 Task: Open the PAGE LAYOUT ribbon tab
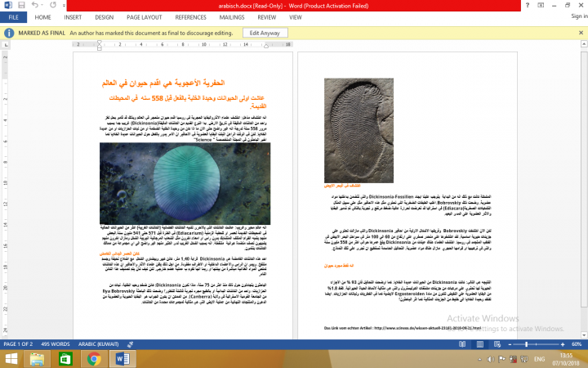(x=145, y=17)
